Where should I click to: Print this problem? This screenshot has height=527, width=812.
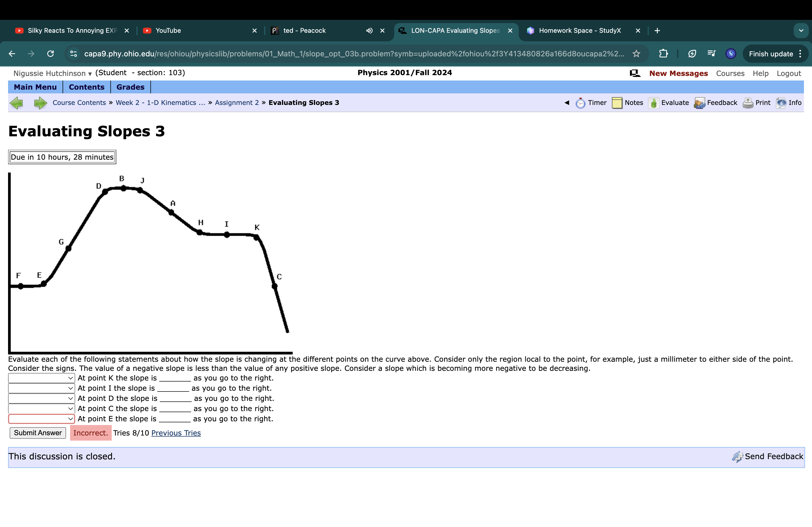[756, 103]
